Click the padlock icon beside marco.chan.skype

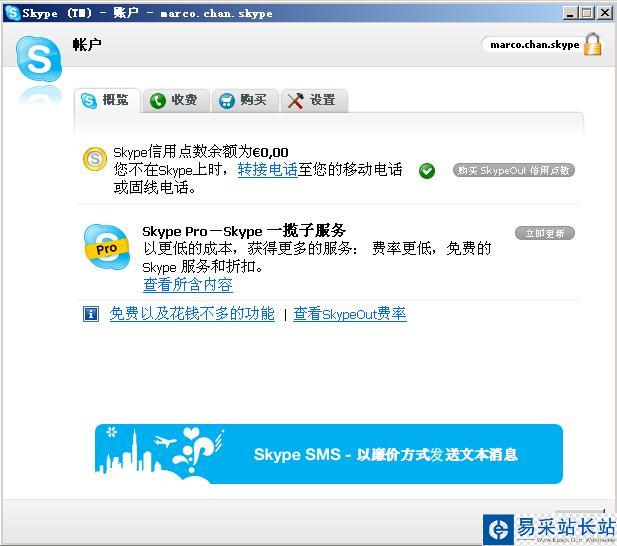click(592, 44)
